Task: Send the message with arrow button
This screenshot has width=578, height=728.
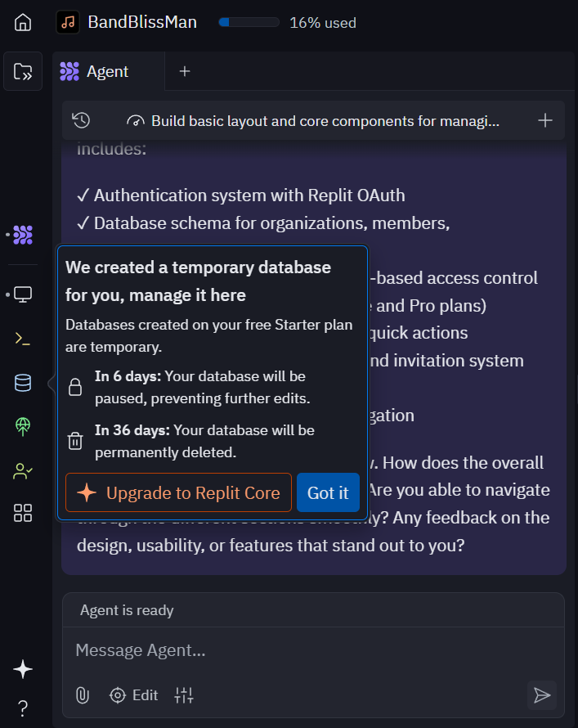Action: [x=542, y=695]
